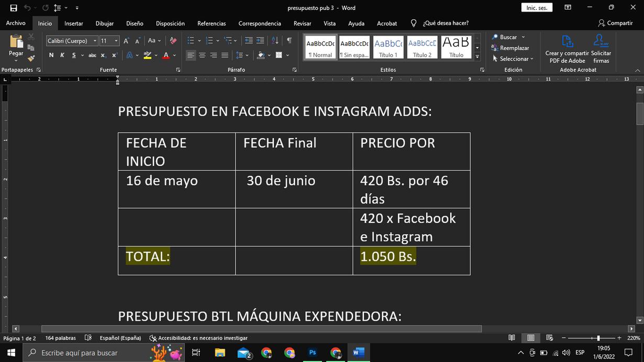Apply subscript formatting
This screenshot has height=362, width=644.
point(104,55)
